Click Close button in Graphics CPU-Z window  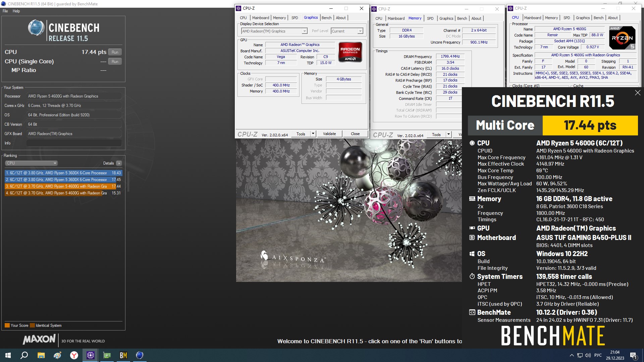coord(355,134)
